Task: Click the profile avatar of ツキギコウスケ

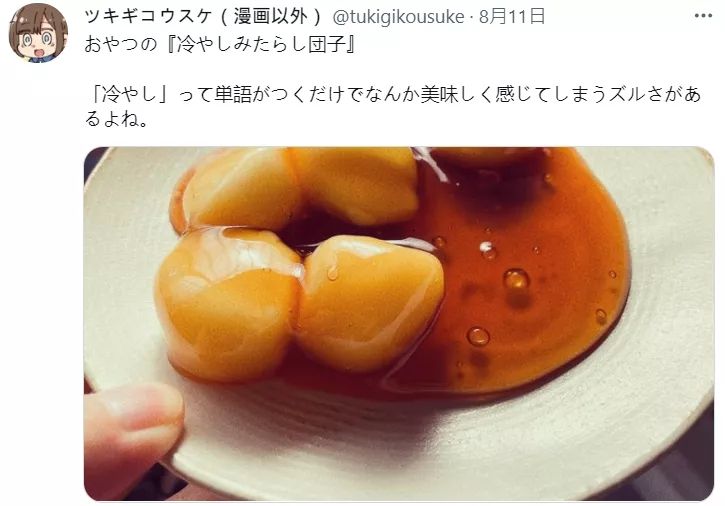Action: coord(38,33)
